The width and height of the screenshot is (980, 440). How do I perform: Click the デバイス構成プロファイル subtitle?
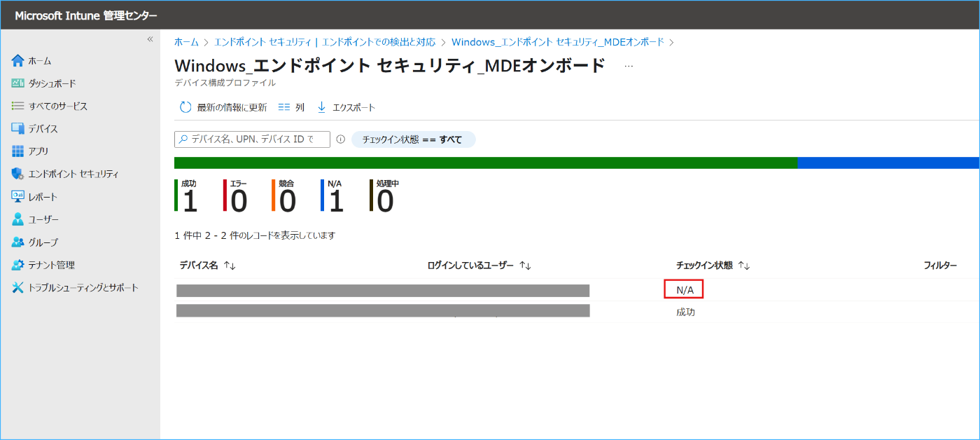point(225,83)
